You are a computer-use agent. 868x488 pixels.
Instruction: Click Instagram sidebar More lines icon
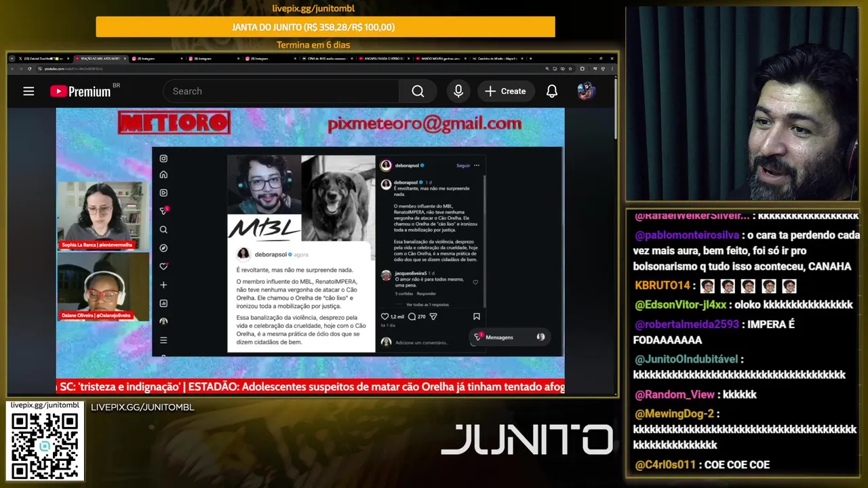pos(163,340)
